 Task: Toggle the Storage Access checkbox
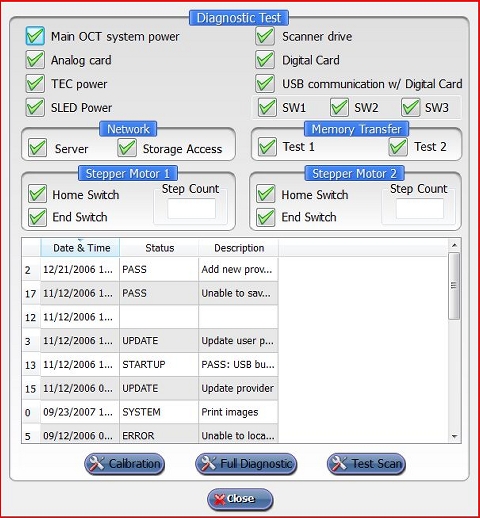coord(127,148)
